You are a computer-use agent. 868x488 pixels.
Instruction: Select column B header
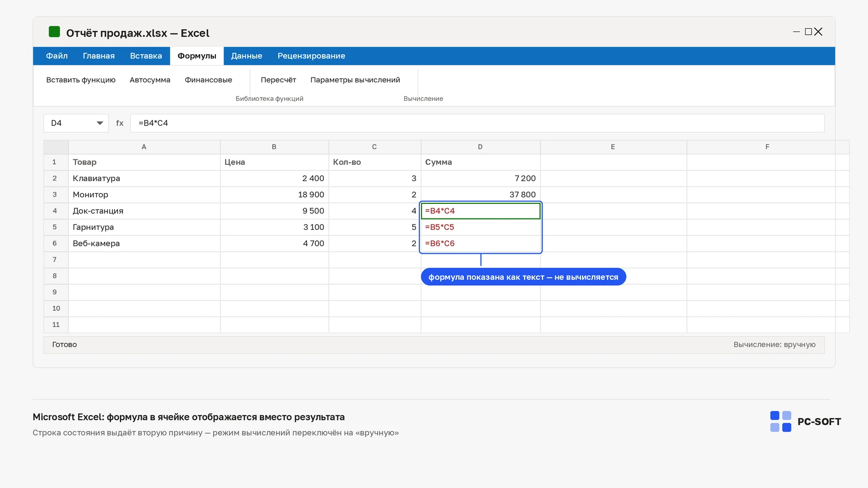[x=275, y=147]
